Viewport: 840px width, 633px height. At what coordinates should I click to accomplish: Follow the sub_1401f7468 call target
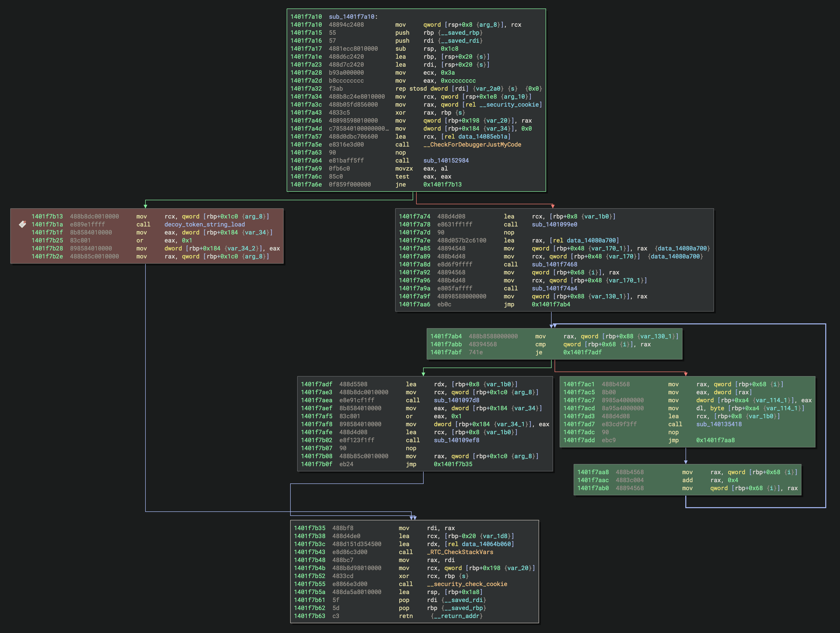tap(554, 264)
